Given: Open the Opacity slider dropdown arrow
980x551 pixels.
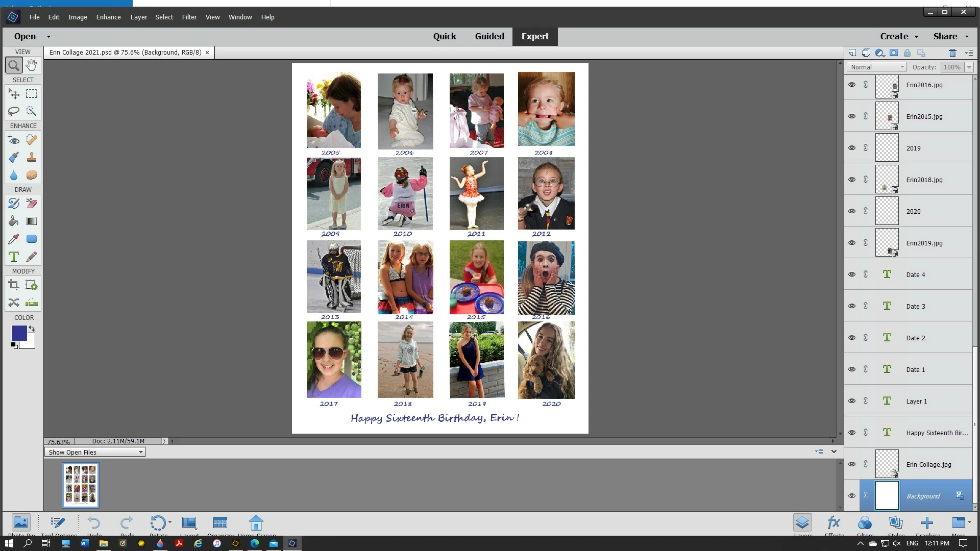Looking at the screenshot, I should coord(969,67).
